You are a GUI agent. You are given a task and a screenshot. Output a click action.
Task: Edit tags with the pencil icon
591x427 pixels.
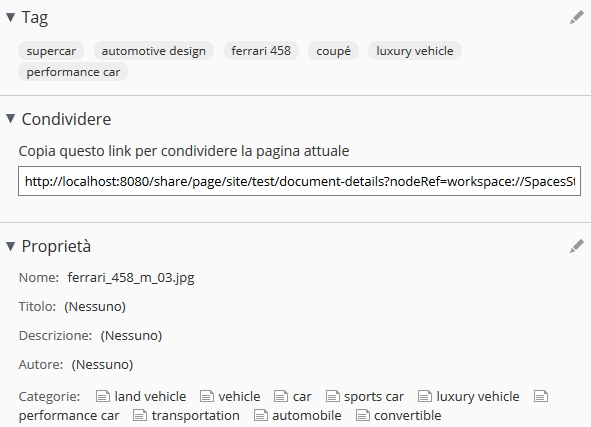(577, 17)
